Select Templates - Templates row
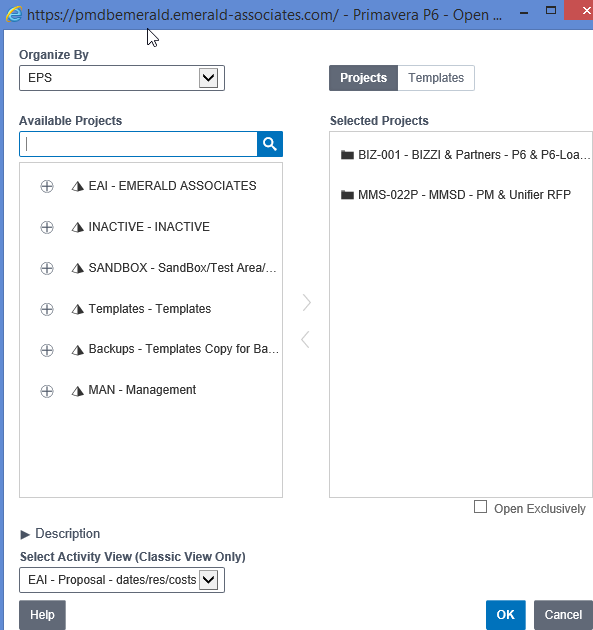The image size is (593, 630). coord(151,309)
